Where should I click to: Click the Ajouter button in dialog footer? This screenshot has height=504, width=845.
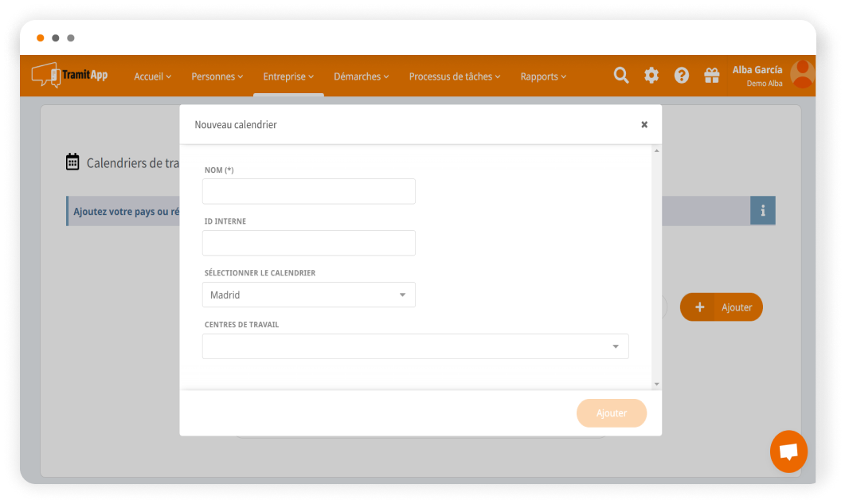tap(611, 413)
